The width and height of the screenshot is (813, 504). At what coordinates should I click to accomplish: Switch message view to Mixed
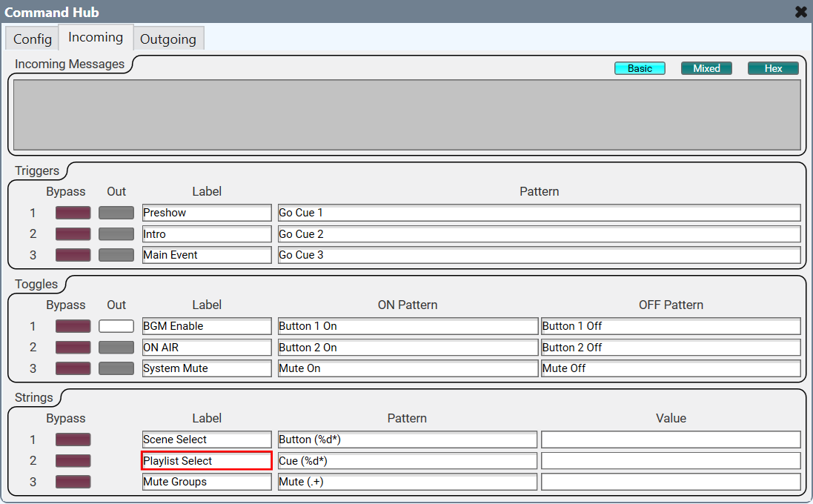(706, 68)
